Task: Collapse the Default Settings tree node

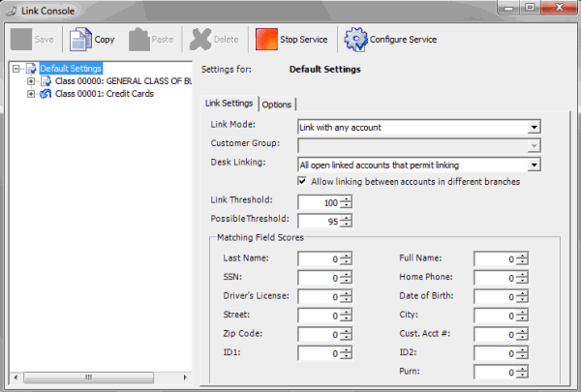Action: [15, 69]
